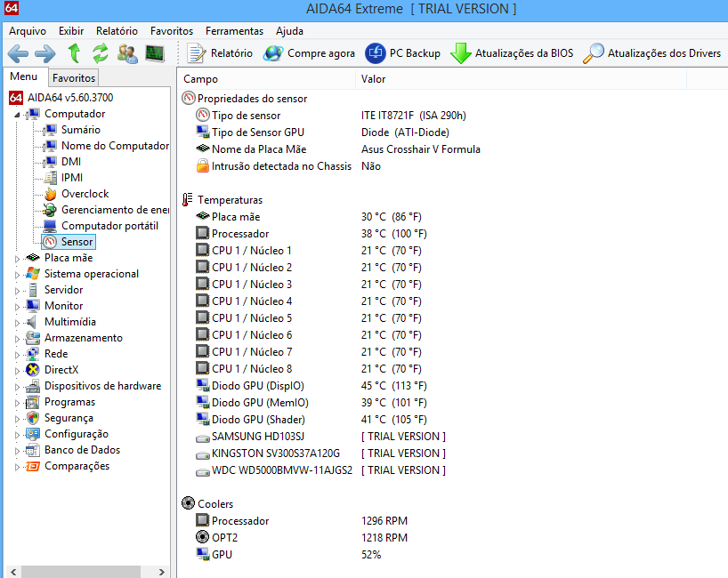728x578 pixels.
Task: Expand the Monitor tree node
Action: point(17,307)
